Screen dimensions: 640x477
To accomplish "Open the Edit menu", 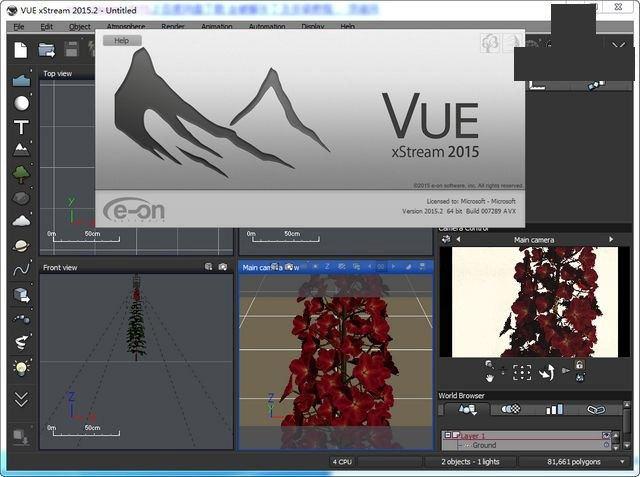I will [x=47, y=27].
